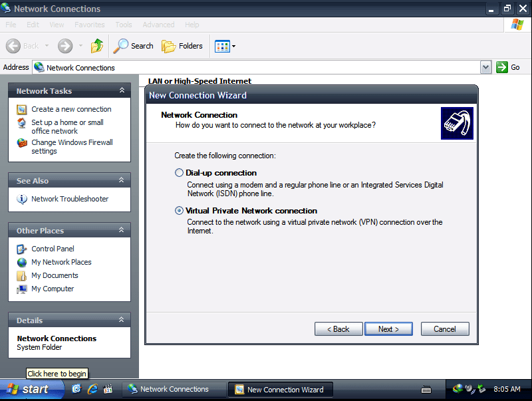Click the Network Connections title bar icon
The height and width of the screenshot is (401, 532).
tap(6, 8)
